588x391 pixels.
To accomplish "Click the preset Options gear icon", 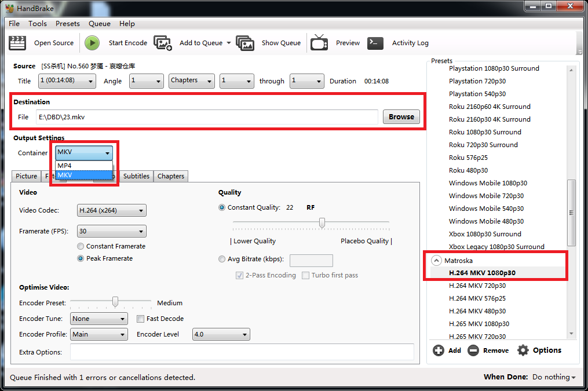I will [523, 350].
